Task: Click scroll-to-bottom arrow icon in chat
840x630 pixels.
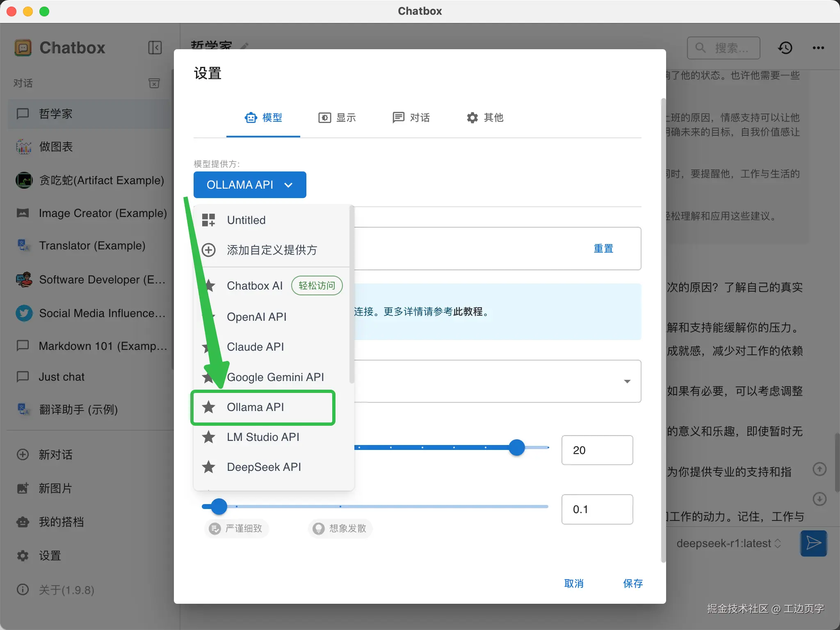Action: tap(819, 499)
